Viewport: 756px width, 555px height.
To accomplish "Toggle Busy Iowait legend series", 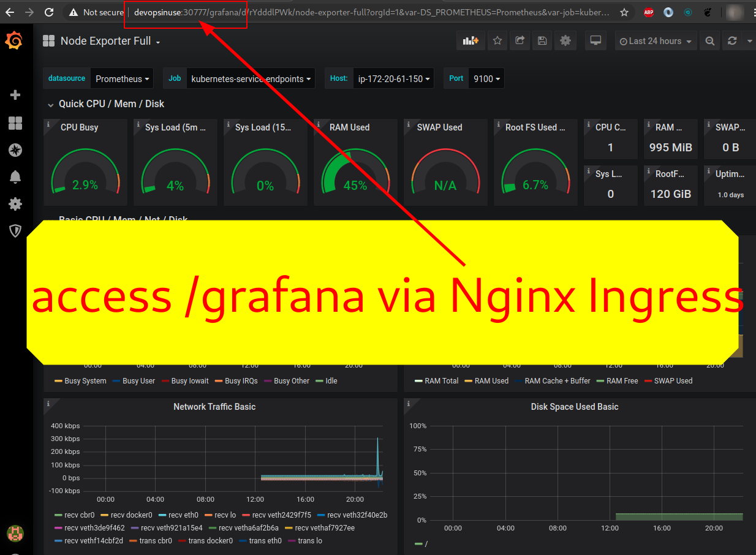I will coord(190,381).
